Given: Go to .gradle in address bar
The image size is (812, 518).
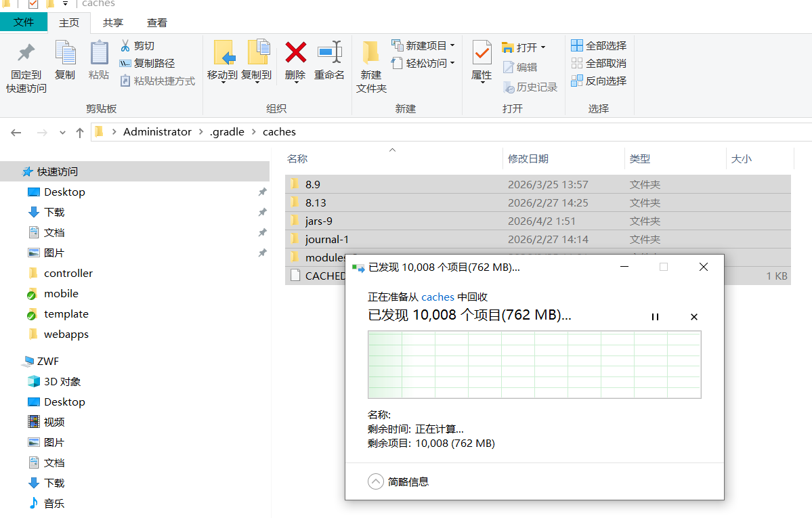Looking at the screenshot, I should (227, 131).
